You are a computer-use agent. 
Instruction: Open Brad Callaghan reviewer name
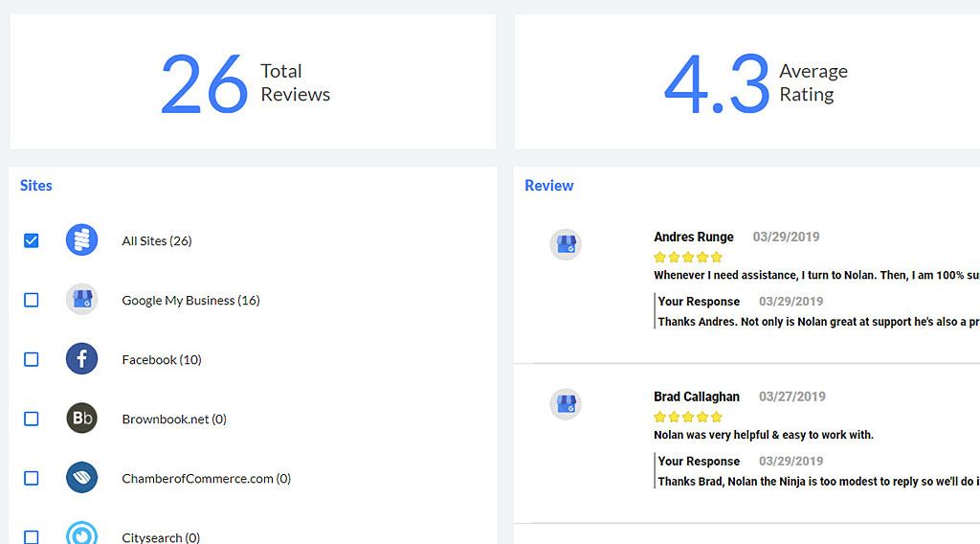697,397
